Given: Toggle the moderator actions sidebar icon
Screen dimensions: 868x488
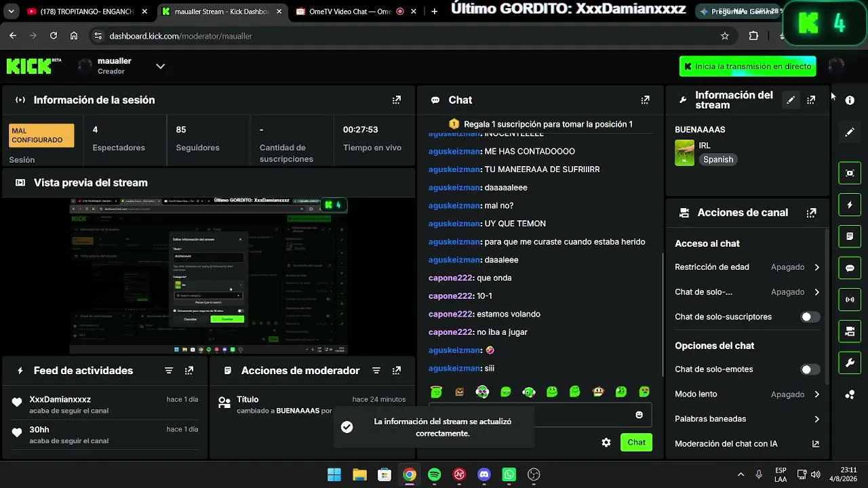Looking at the screenshot, I should 850,237.
